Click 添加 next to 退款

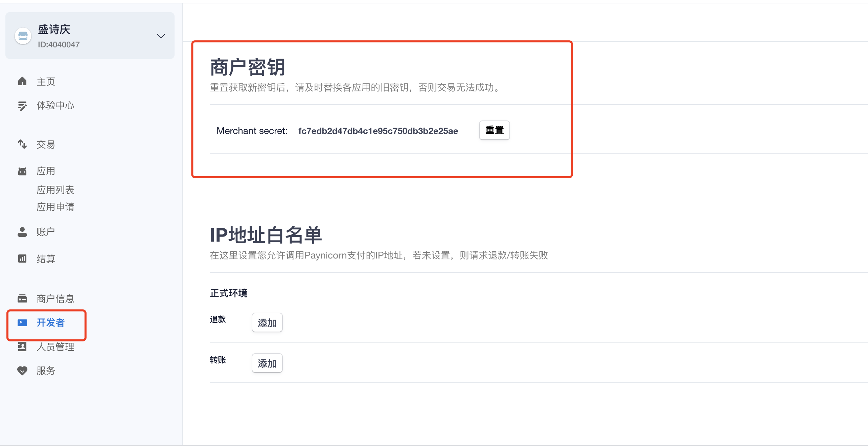pos(267,322)
